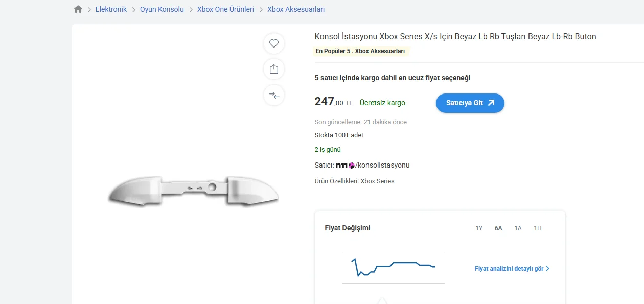Expand chevron next to Fiyat analizini detaylı gör
Viewport: 644px width, 304px height.
coord(548,268)
